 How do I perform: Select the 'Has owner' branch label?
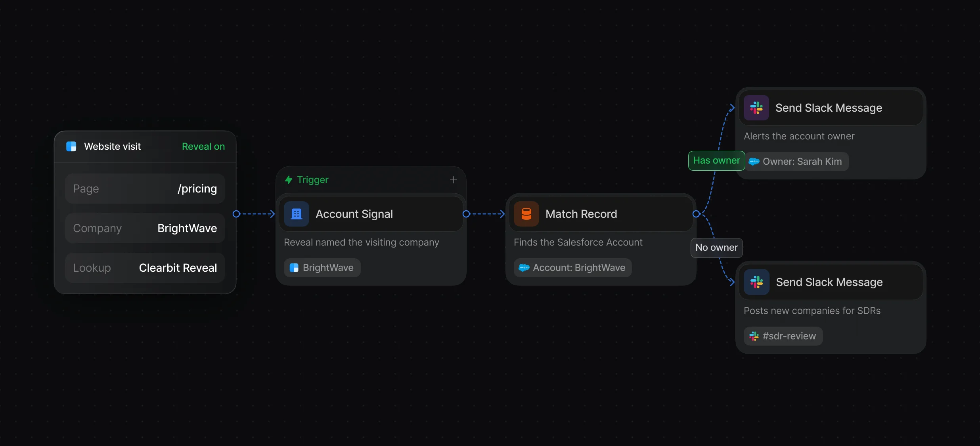(717, 161)
